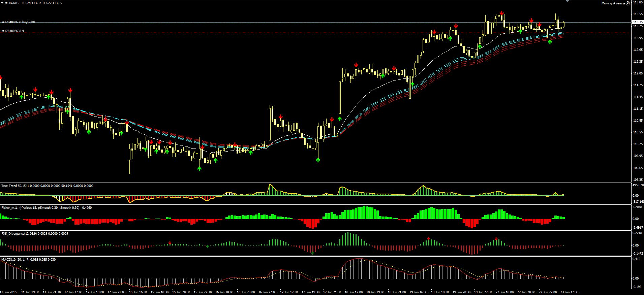The height and width of the screenshot is (295, 644).
Task: Click the rightmost red arrow in FX5_Divergence panel
Action: [496, 239]
